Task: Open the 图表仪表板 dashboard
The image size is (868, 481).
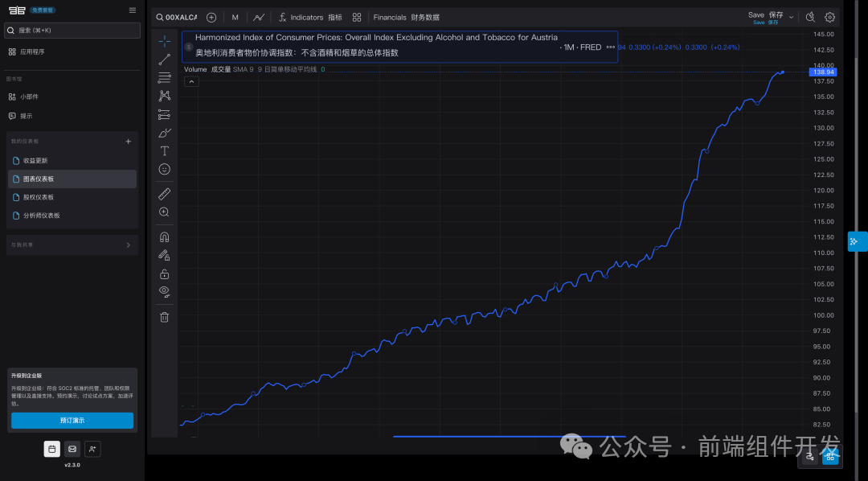Action: (72, 179)
